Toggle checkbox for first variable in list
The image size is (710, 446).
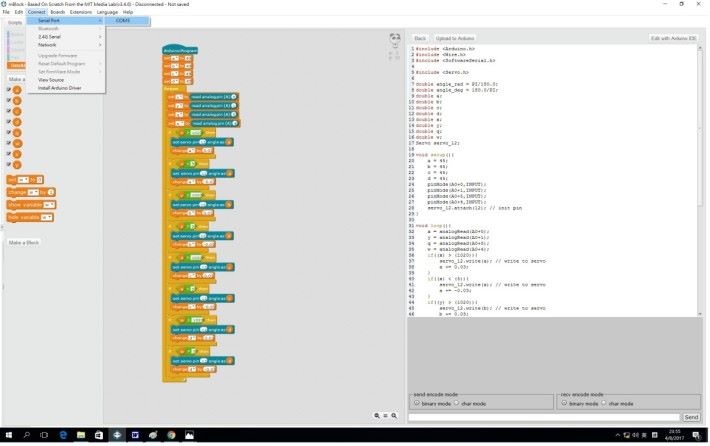(9, 90)
